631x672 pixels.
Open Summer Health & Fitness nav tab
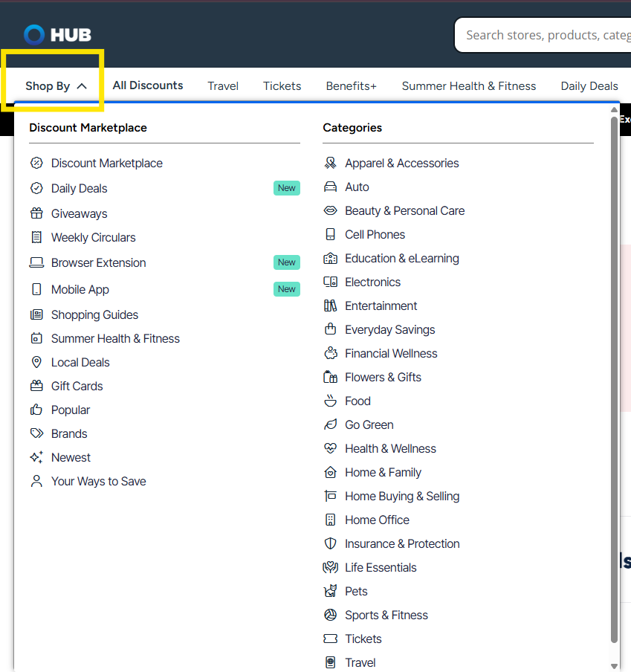469,86
